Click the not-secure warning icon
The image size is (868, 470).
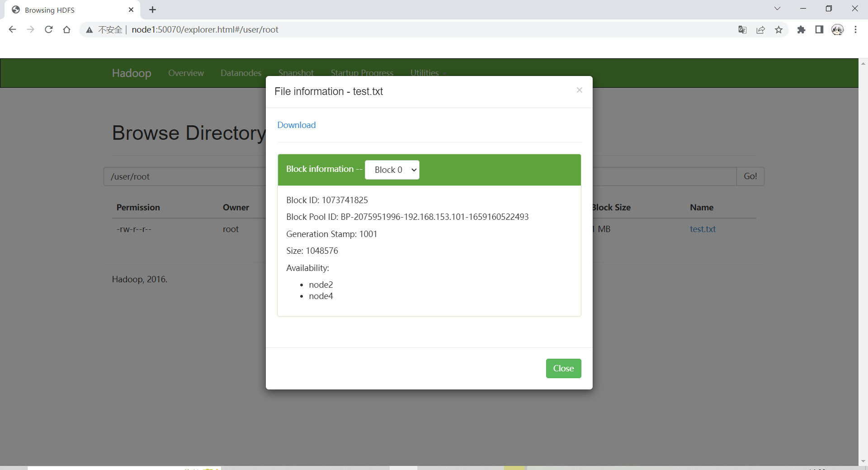pos(90,30)
